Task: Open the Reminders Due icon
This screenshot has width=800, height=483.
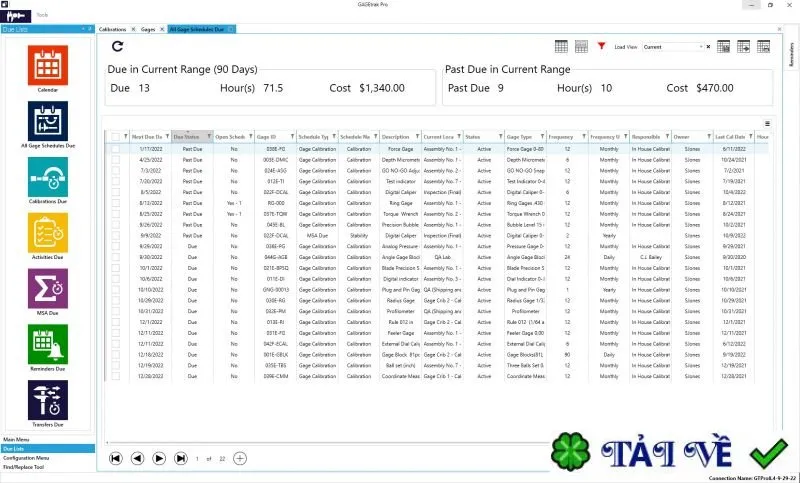Action: 47,344
